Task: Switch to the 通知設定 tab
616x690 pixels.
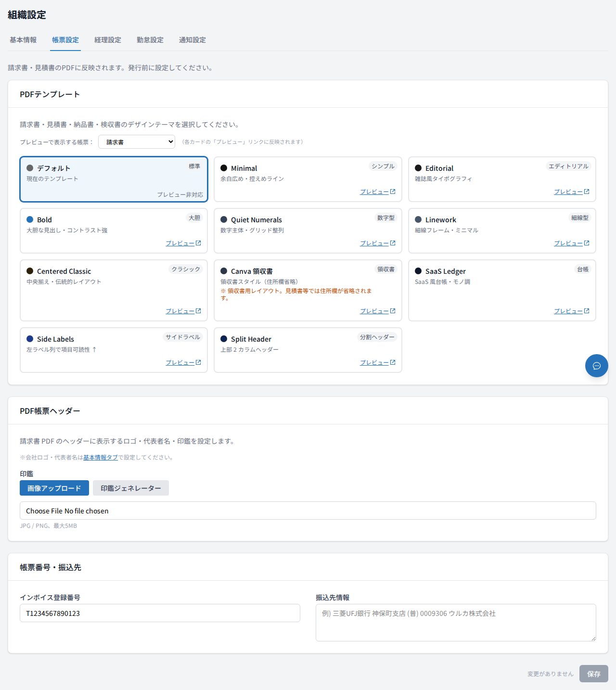Action: pos(192,40)
